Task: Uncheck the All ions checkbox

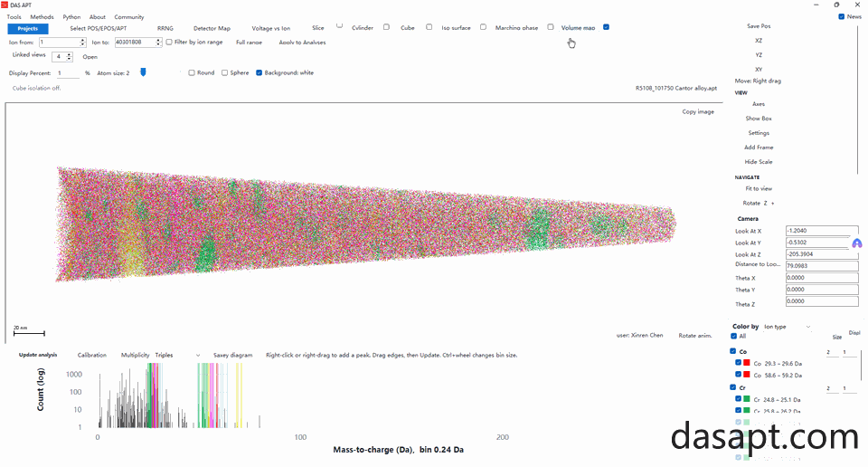Action: click(x=733, y=337)
